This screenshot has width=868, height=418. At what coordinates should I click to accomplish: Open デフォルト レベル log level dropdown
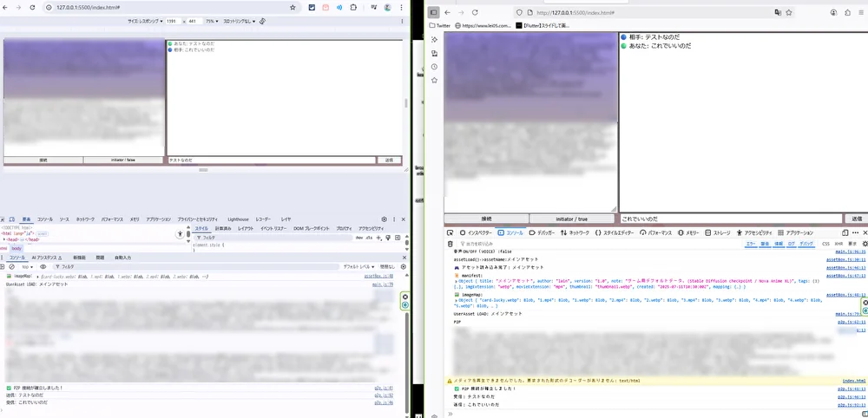pyautogui.click(x=357, y=266)
